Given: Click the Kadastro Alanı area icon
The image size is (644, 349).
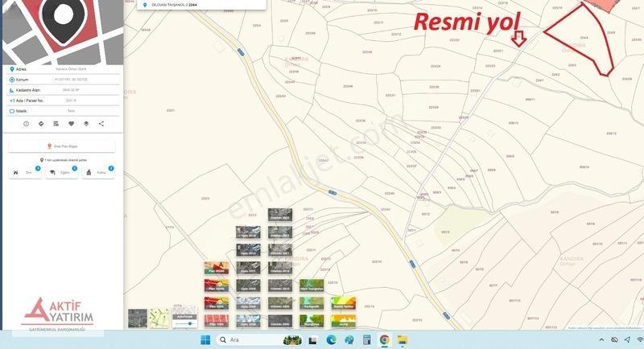Looking at the screenshot, I should [x=12, y=90].
